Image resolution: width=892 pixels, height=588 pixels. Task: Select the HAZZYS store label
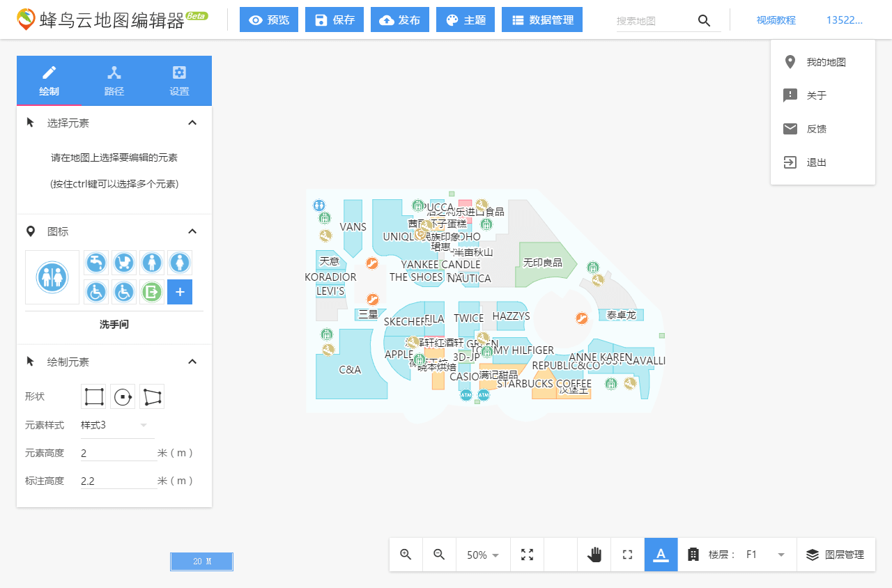[x=511, y=316]
